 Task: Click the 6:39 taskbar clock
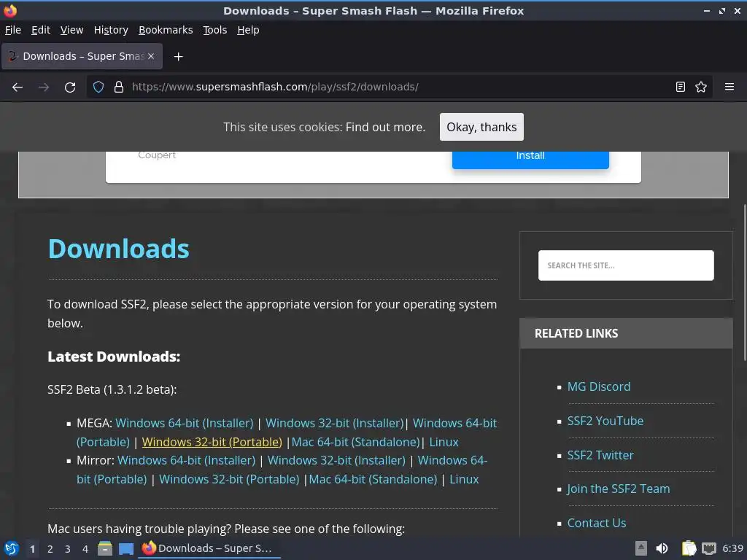tap(732, 548)
